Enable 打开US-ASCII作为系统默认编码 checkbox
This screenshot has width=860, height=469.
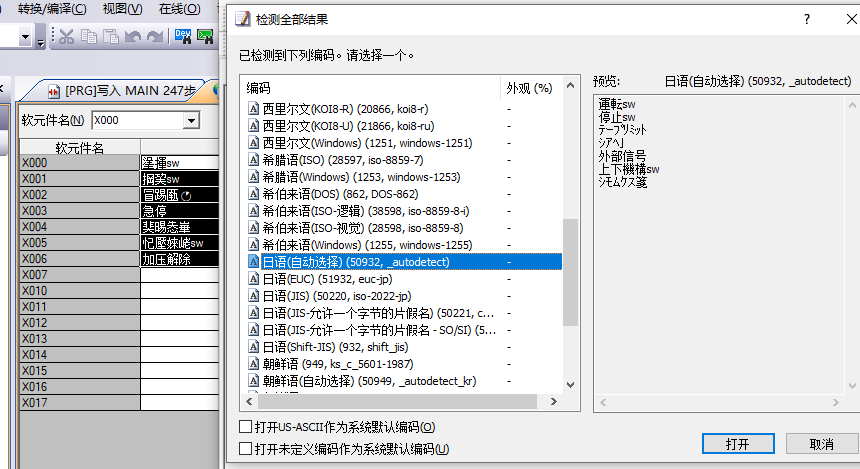[x=246, y=427]
